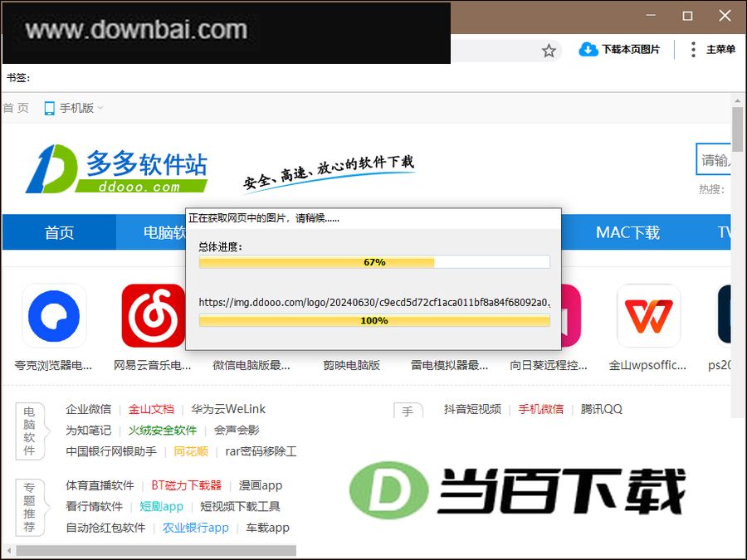Screen dimensions: 747x560
Task: Open the 网易云音乐电... link
Action: point(152,365)
